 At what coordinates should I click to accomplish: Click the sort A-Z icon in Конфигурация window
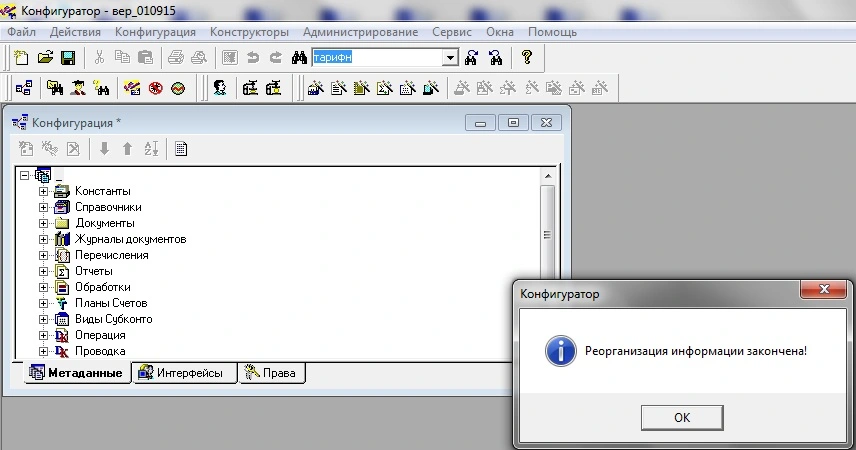[151, 149]
